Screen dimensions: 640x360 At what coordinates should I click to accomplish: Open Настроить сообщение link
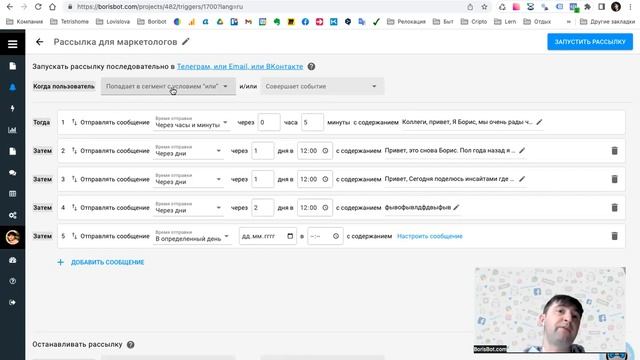(x=430, y=236)
